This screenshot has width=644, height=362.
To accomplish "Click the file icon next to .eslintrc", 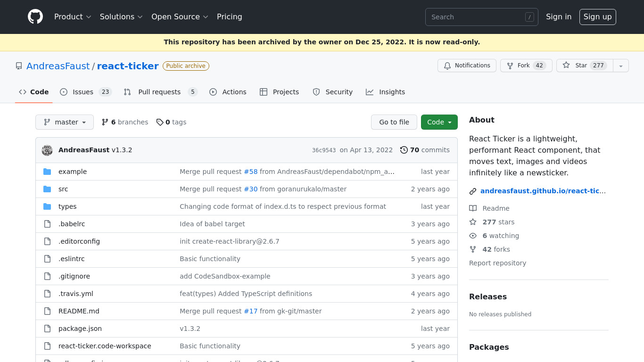I will tap(47, 259).
